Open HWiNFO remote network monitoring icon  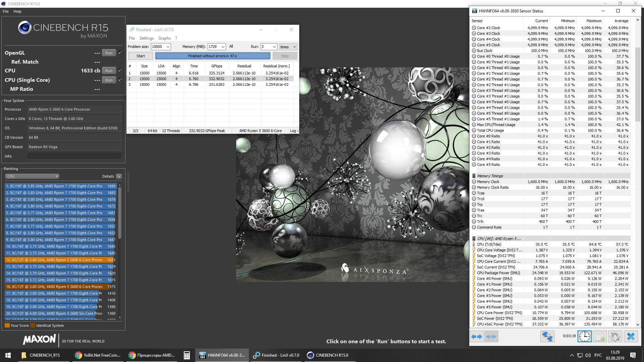pyautogui.click(x=547, y=336)
